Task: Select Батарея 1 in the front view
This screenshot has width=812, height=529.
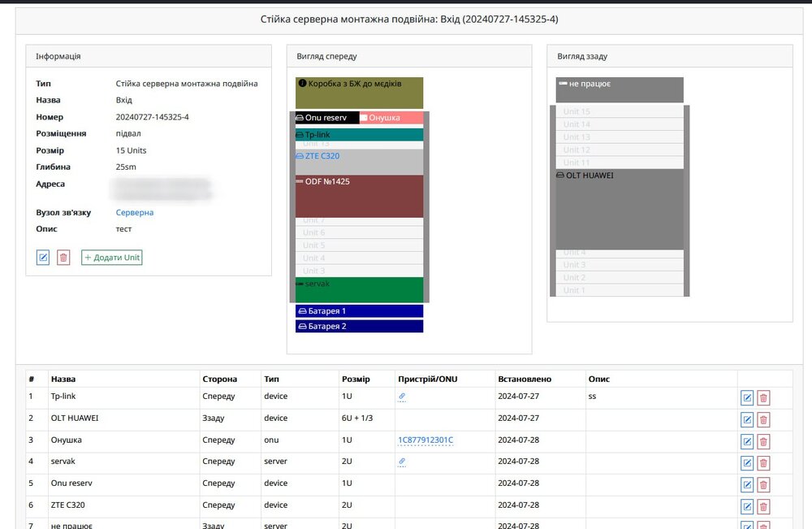Action: tap(359, 311)
